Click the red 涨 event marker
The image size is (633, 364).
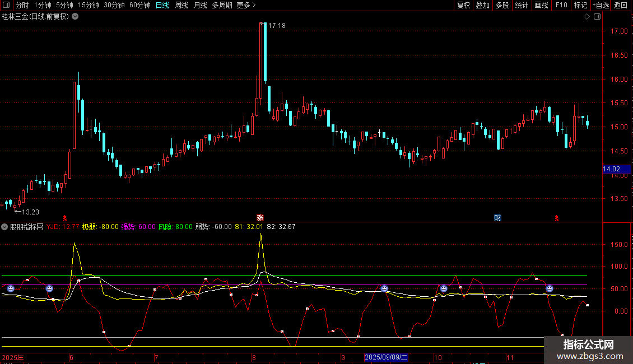click(260, 217)
